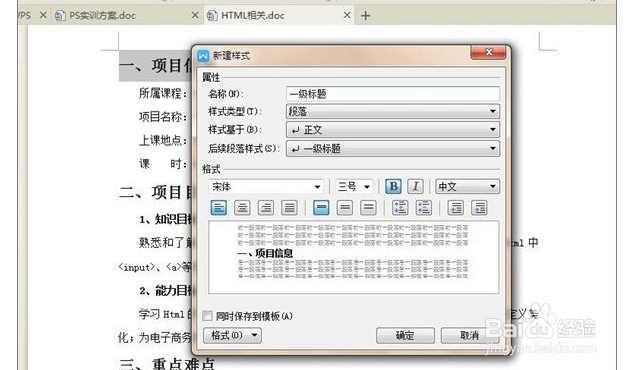
Task: Set double line spacing icon
Action: [x=368, y=208]
